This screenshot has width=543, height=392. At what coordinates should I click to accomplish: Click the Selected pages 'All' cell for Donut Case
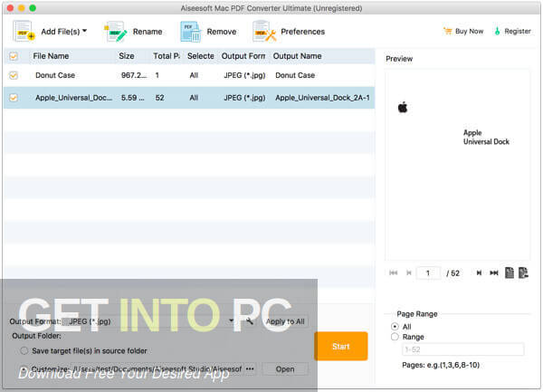[194, 75]
